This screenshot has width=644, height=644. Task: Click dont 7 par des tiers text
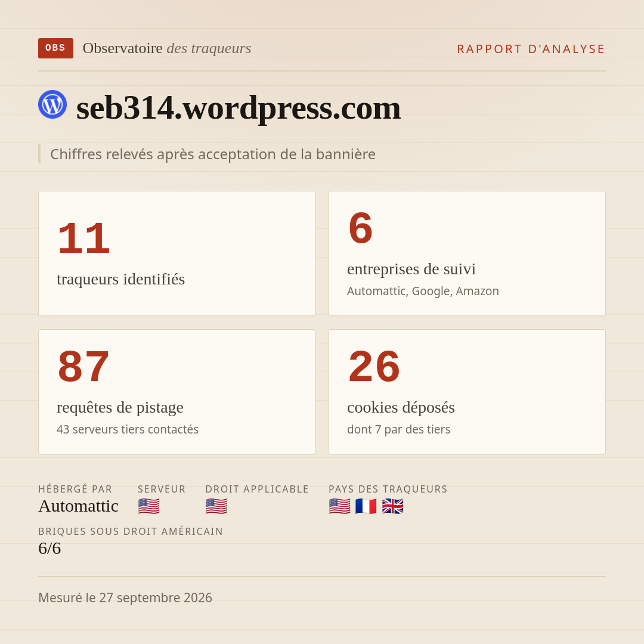click(x=398, y=429)
